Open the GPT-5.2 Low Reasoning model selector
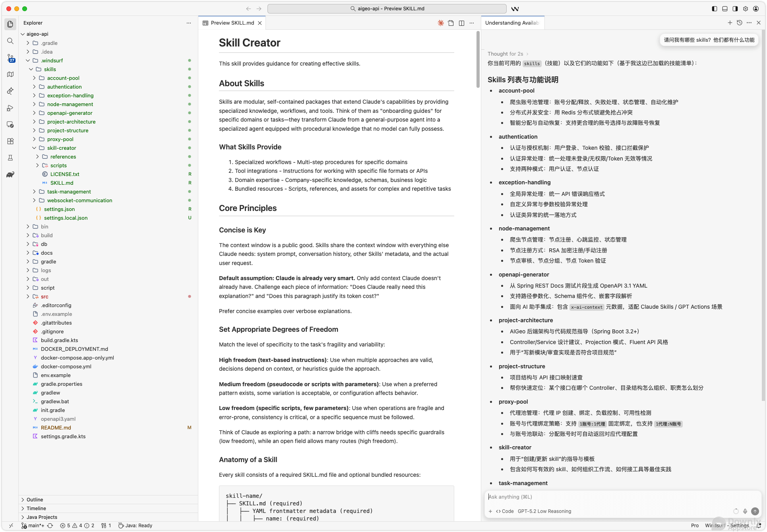The height and width of the screenshot is (532, 767). 544,511
